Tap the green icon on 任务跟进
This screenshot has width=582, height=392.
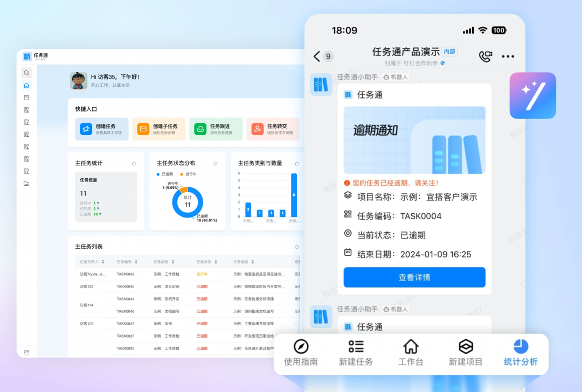pyautogui.click(x=200, y=129)
